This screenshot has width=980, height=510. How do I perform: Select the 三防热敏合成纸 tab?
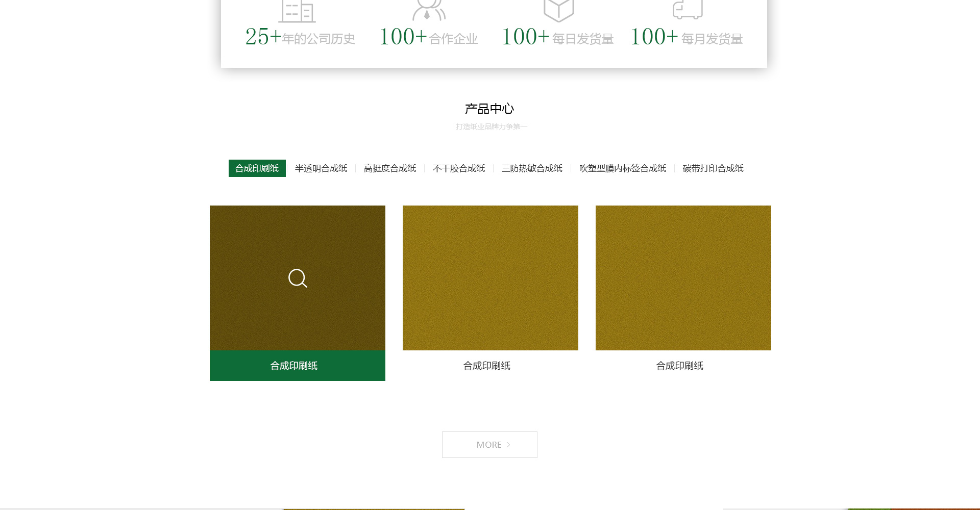[532, 168]
